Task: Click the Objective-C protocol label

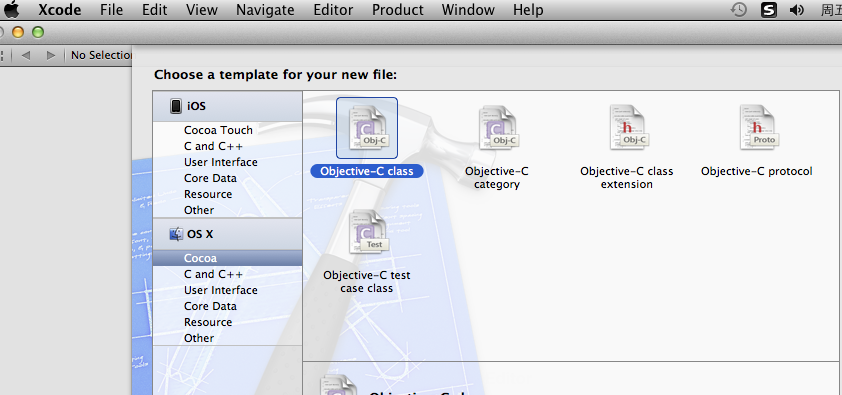Action: tap(757, 171)
